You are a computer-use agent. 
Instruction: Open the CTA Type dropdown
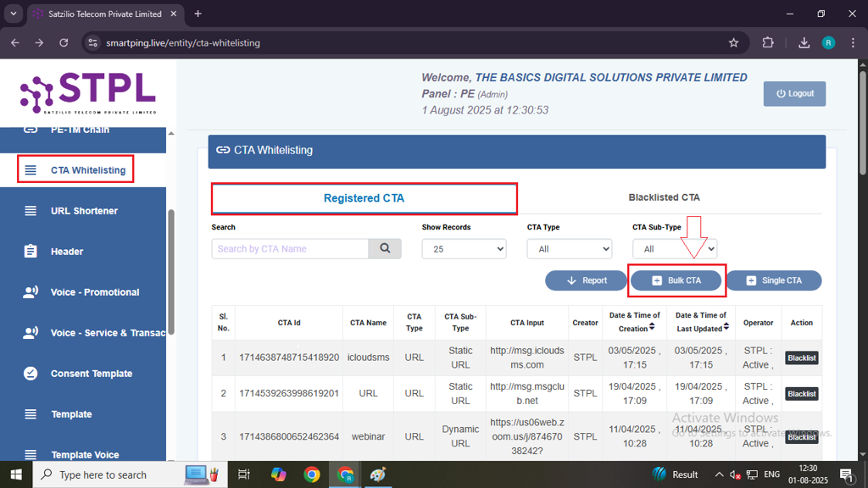click(569, 249)
